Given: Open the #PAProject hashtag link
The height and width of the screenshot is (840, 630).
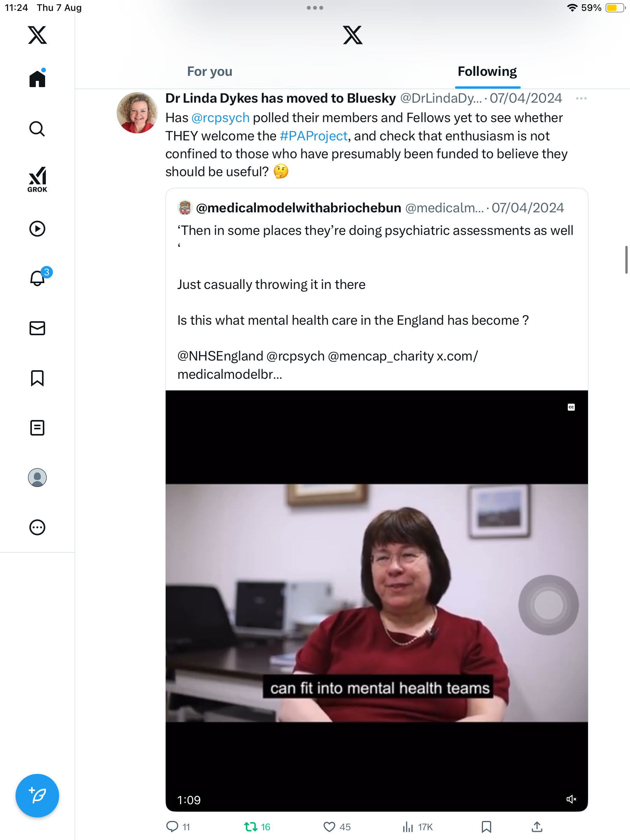Looking at the screenshot, I should (313, 136).
